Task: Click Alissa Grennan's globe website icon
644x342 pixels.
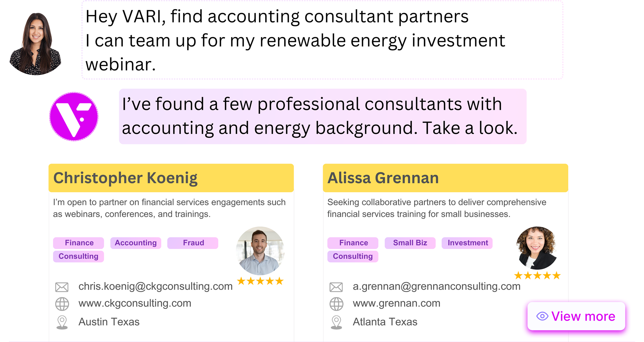Action: tap(336, 304)
